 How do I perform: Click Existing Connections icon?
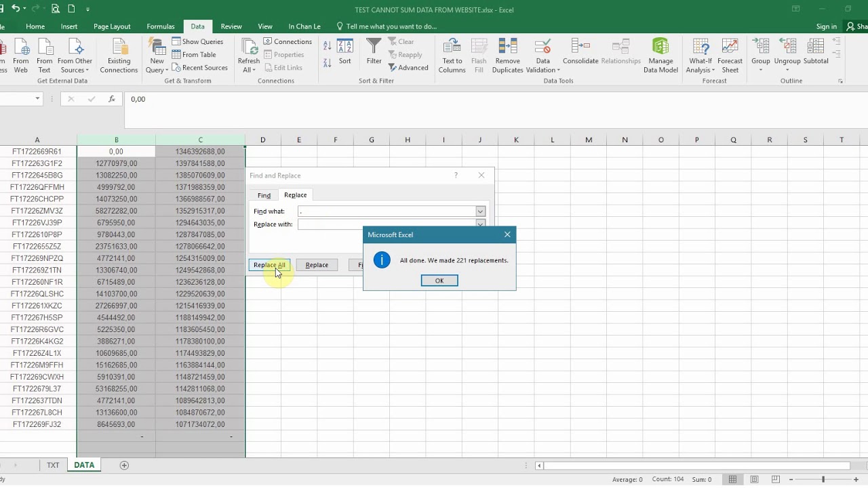click(119, 56)
